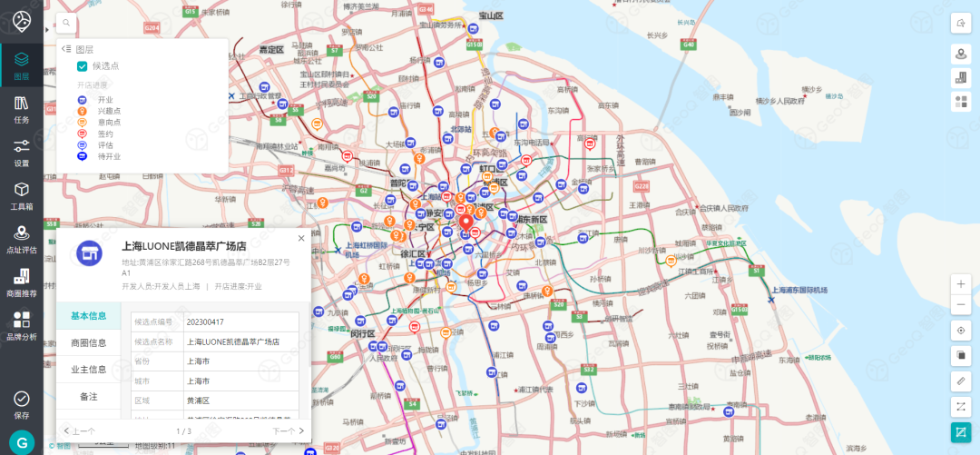This screenshot has height=455, width=980.
Task: Go to the 下一个 next candidate
Action: (x=289, y=431)
